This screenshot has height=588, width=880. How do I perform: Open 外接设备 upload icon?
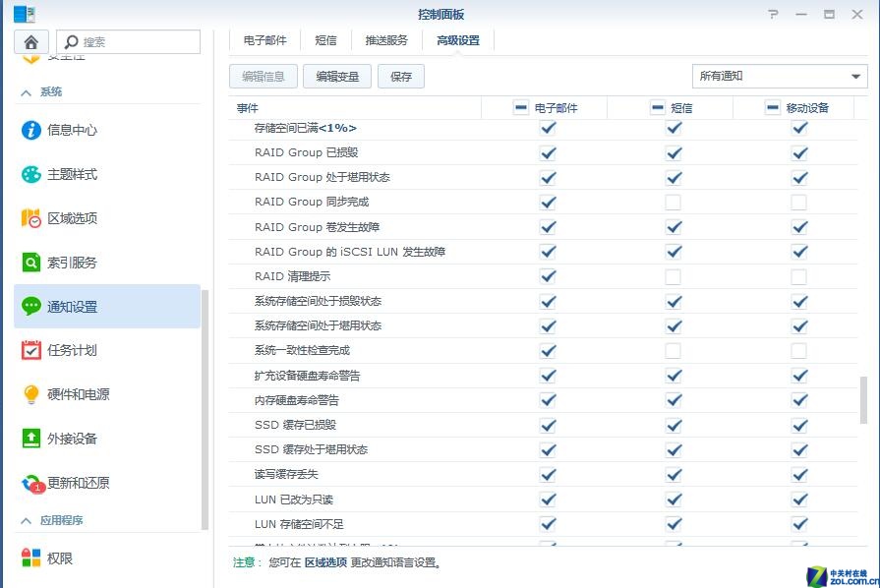[x=31, y=439]
